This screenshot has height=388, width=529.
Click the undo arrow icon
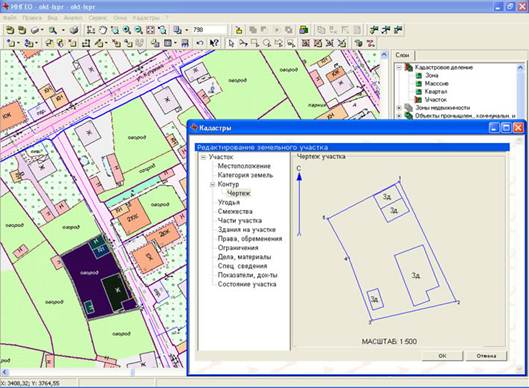[199, 43]
